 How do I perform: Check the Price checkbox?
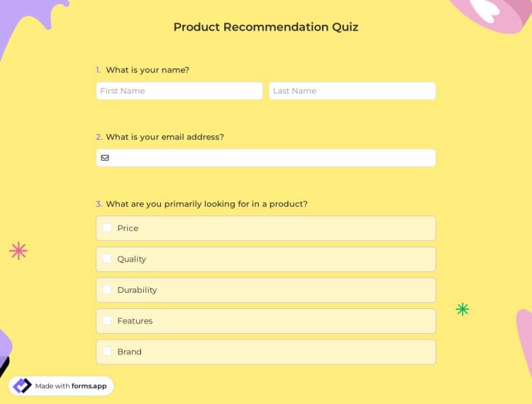tap(107, 228)
